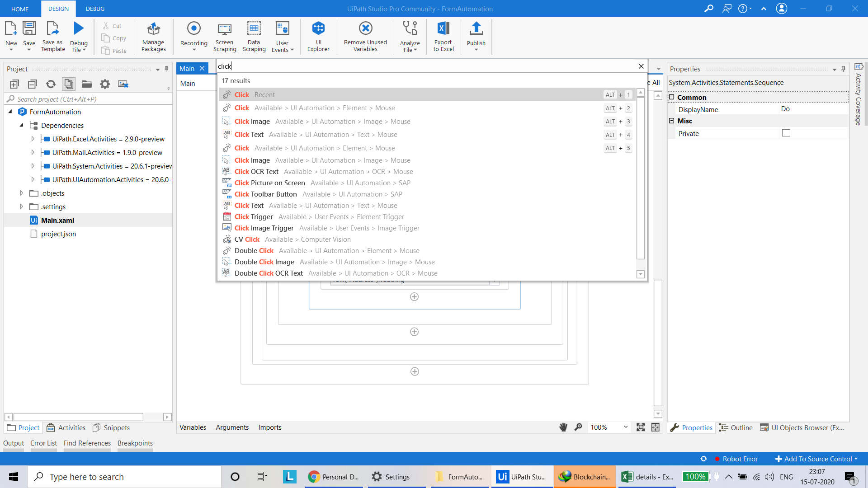Click Export to Excel
This screenshot has height=488, width=868.
[x=443, y=37]
